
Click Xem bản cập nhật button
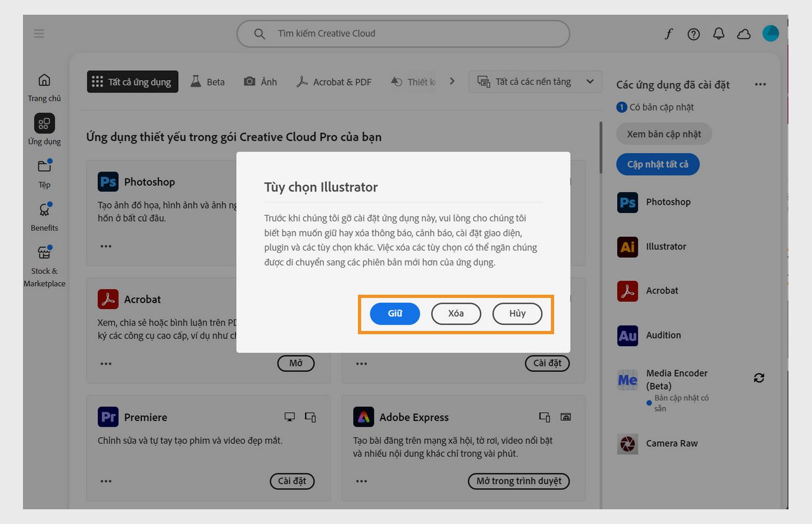click(664, 134)
